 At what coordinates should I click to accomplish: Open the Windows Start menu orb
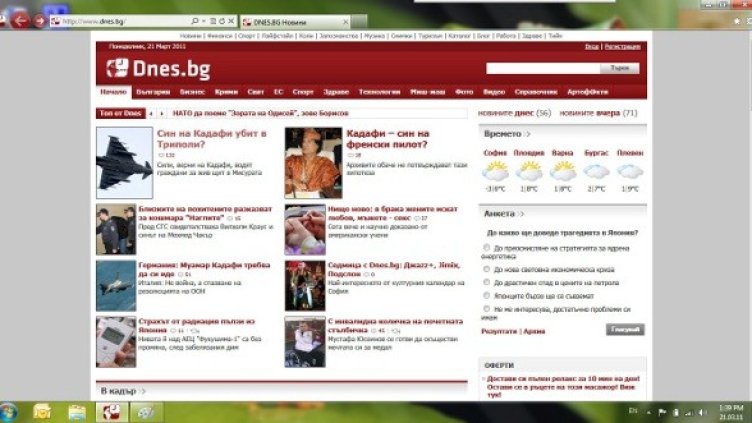coord(9,412)
